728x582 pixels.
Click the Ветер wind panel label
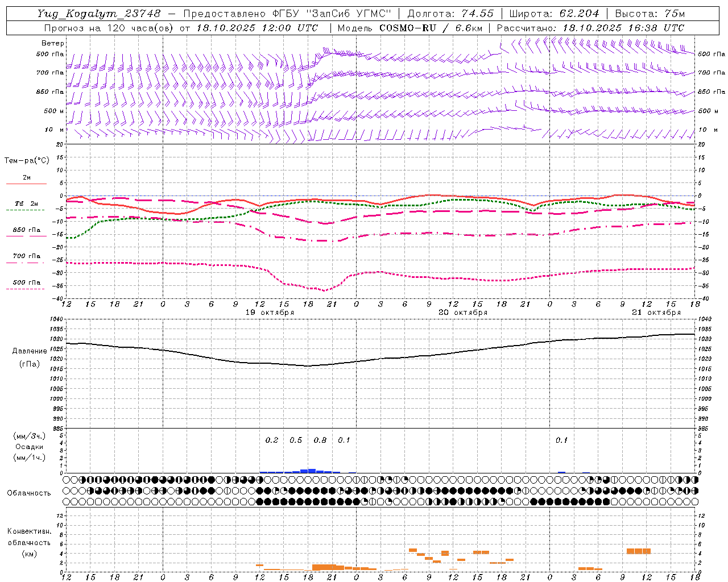[x=53, y=43]
